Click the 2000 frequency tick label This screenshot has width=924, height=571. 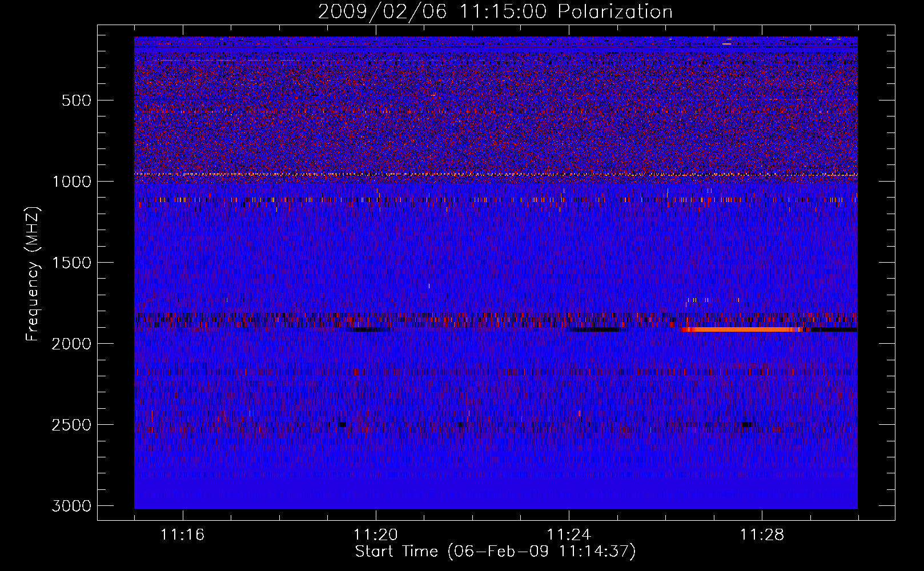pos(72,344)
